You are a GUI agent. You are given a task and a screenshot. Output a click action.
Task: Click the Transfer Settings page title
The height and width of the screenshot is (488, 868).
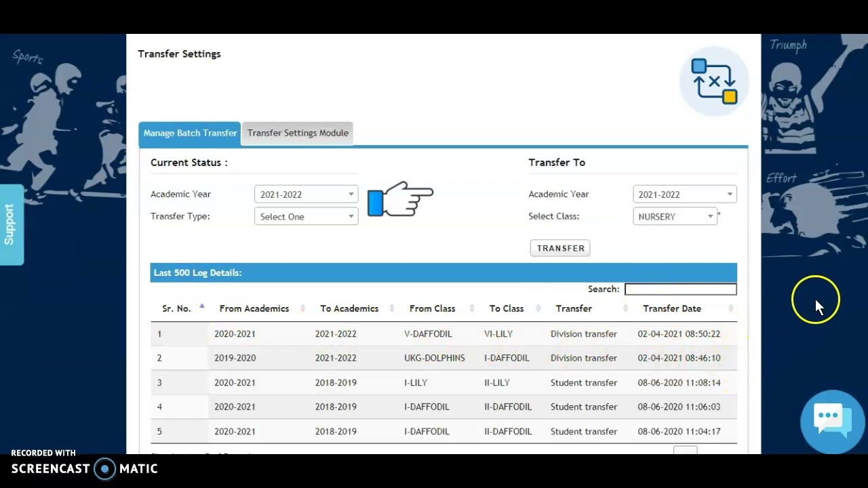pyautogui.click(x=179, y=54)
